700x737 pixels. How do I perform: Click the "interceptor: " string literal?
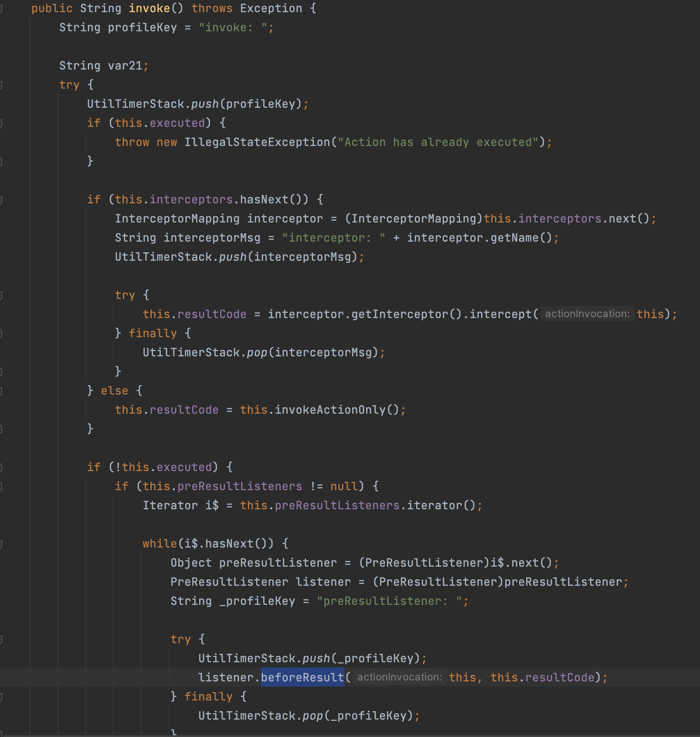pyautogui.click(x=333, y=238)
